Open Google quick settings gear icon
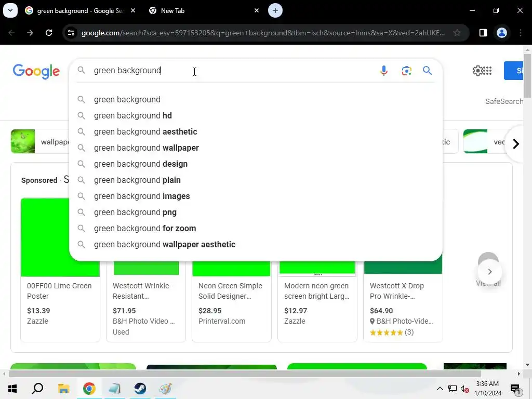 click(x=477, y=71)
